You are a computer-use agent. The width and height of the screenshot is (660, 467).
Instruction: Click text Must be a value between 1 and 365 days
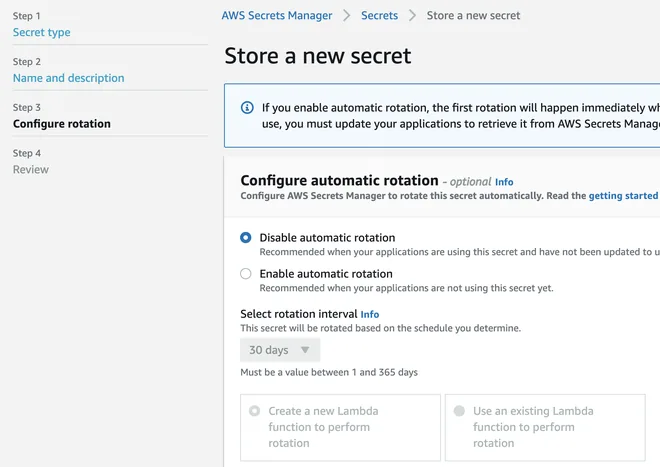329,372
